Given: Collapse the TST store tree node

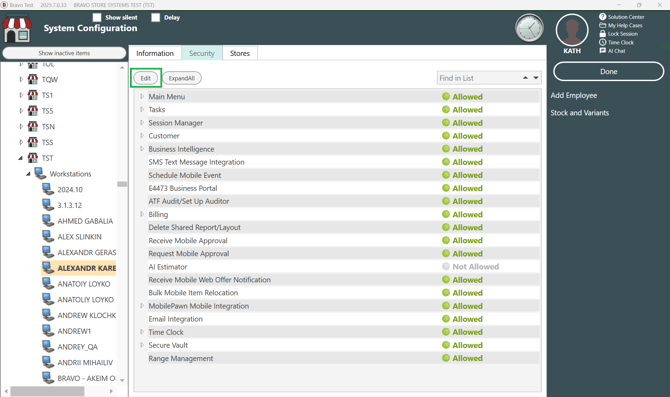Looking at the screenshot, I should coord(21,158).
